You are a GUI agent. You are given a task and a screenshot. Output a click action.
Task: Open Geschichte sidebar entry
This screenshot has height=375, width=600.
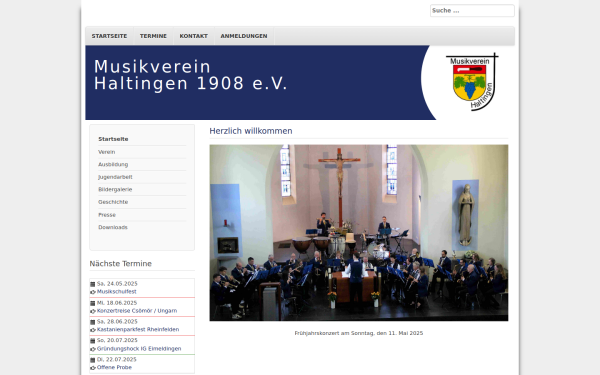113,202
